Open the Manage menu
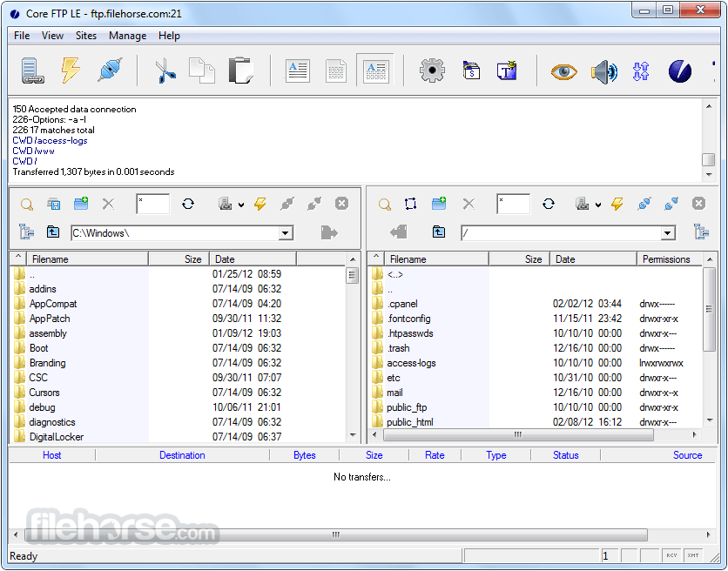 pos(128,36)
